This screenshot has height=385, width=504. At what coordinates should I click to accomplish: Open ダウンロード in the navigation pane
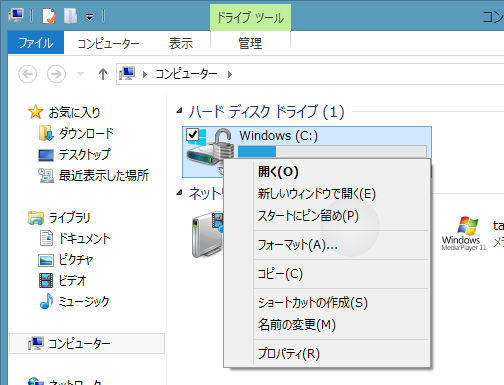coord(86,133)
